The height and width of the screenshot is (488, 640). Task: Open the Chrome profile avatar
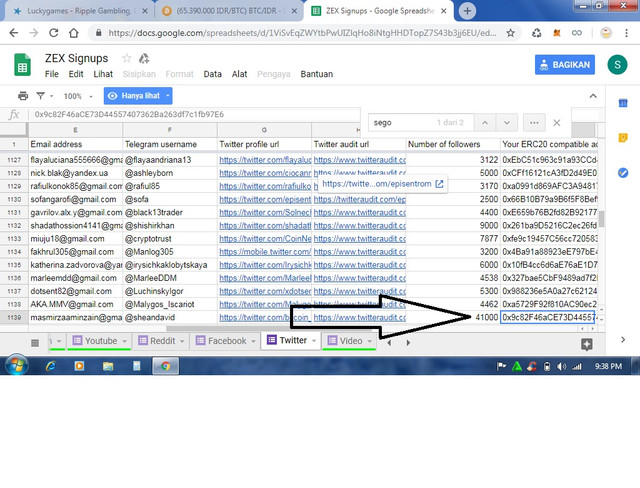pos(606,33)
